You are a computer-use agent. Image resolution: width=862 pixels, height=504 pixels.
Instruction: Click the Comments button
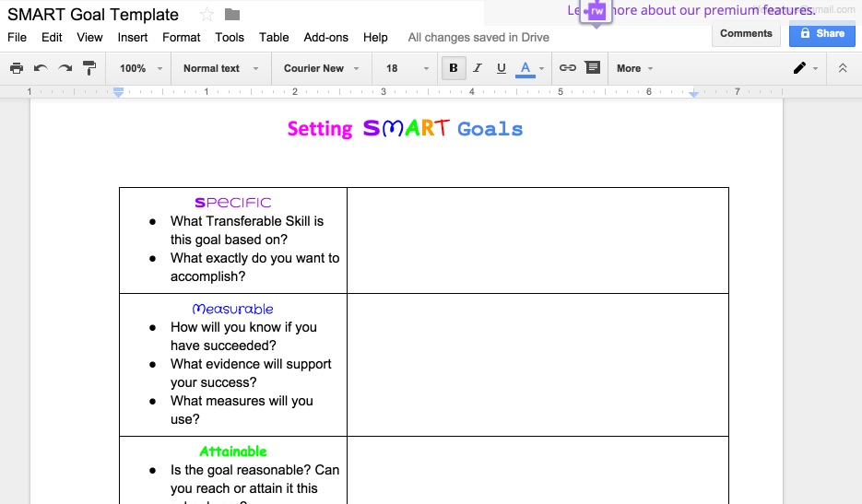pos(746,33)
